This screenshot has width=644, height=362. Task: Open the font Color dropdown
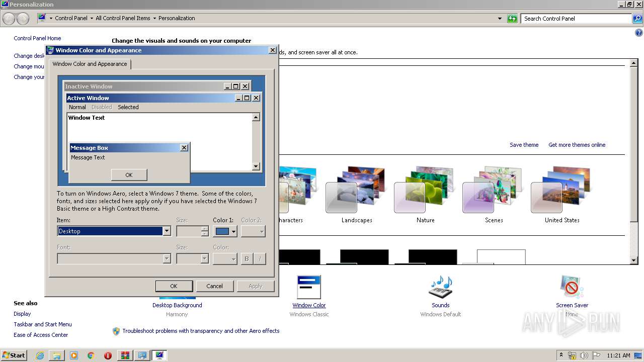(x=225, y=259)
